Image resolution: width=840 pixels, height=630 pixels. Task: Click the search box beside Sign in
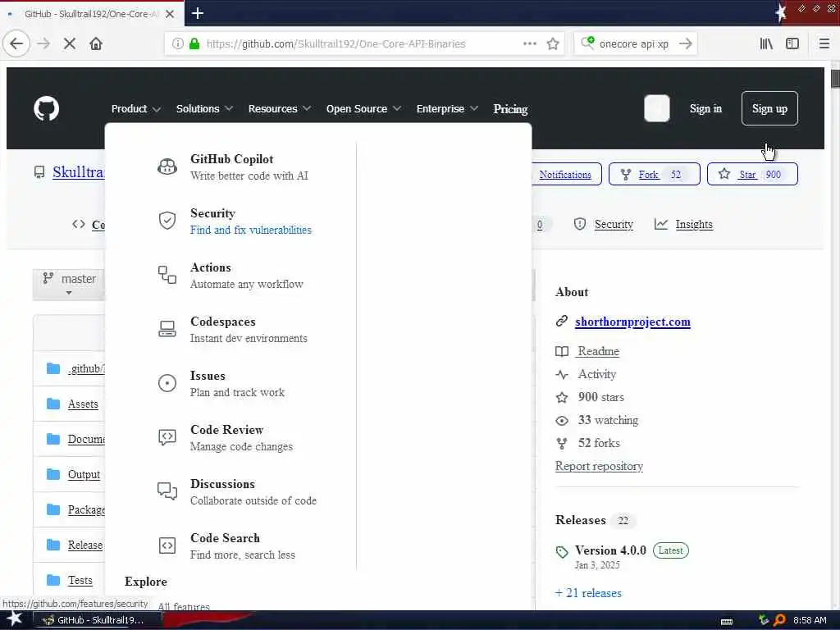pos(657,108)
